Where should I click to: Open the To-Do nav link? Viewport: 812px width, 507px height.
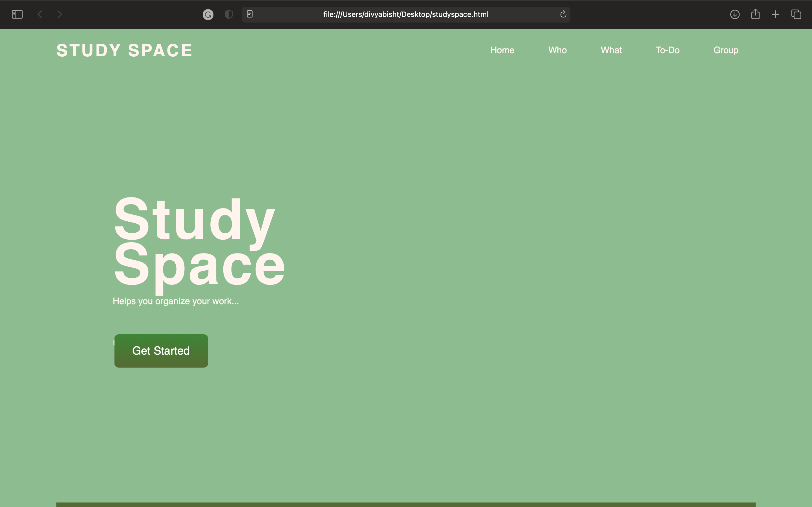click(x=667, y=50)
